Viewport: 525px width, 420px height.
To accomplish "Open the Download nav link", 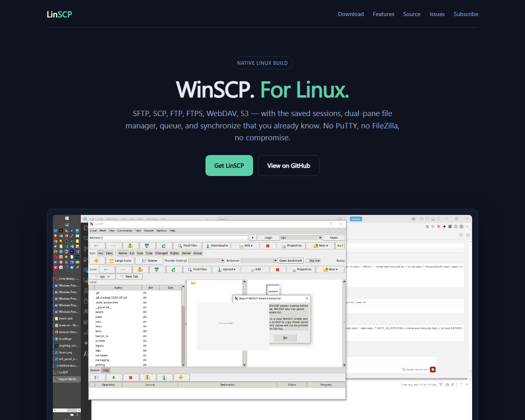I will [351, 14].
